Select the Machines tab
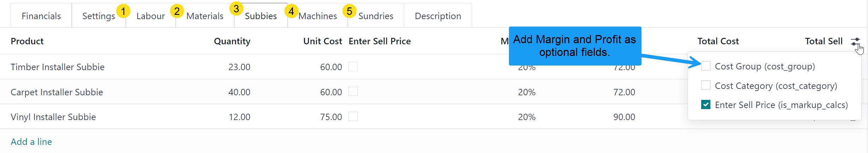 [318, 16]
